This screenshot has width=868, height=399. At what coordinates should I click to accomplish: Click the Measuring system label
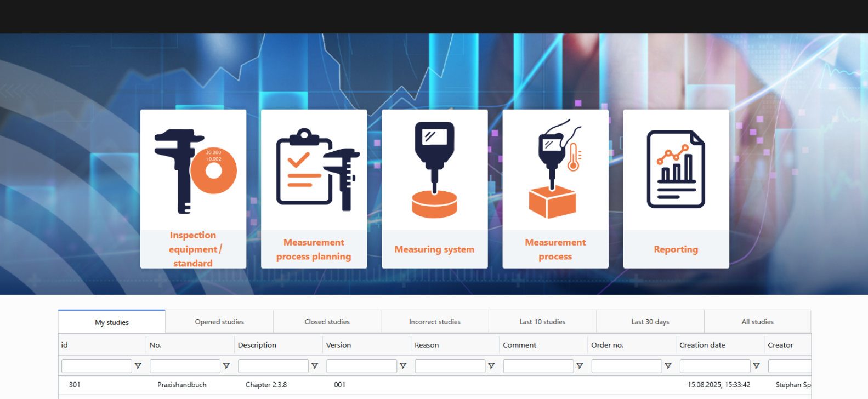click(434, 249)
